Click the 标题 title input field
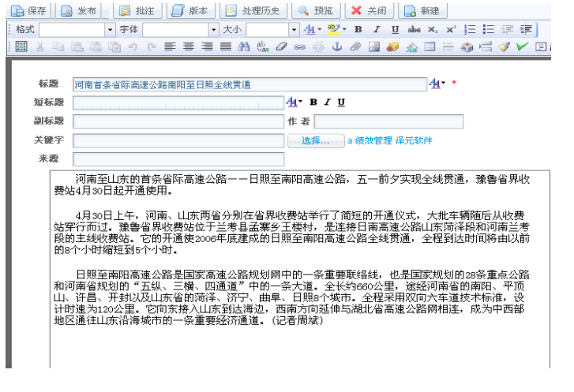Image resolution: width=574 pixels, height=392 pixels. coord(249,84)
